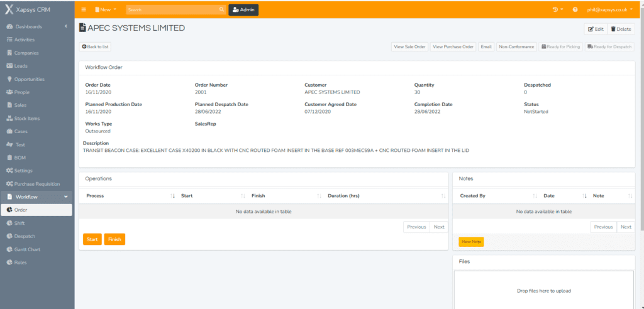Click the NotStarted status value
Screen dimensions: 644x309
click(536, 112)
